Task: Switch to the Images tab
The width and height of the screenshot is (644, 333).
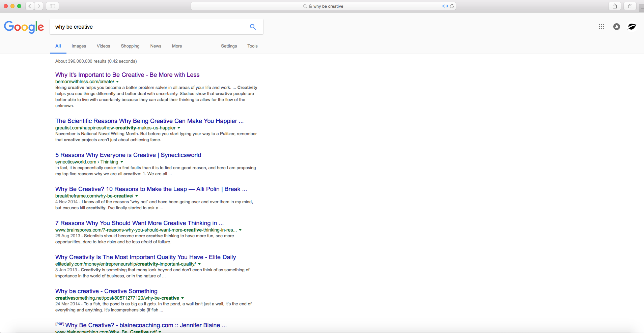Action: pos(79,46)
